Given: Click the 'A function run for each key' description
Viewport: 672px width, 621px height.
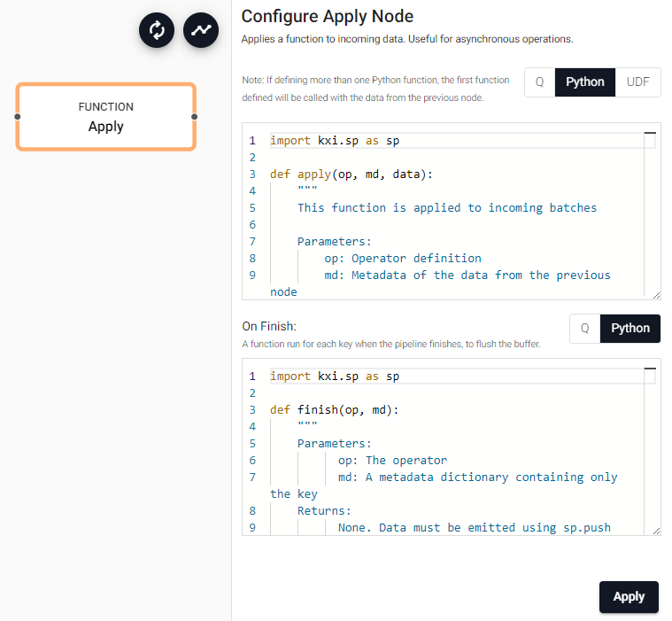Looking at the screenshot, I should tap(391, 344).
